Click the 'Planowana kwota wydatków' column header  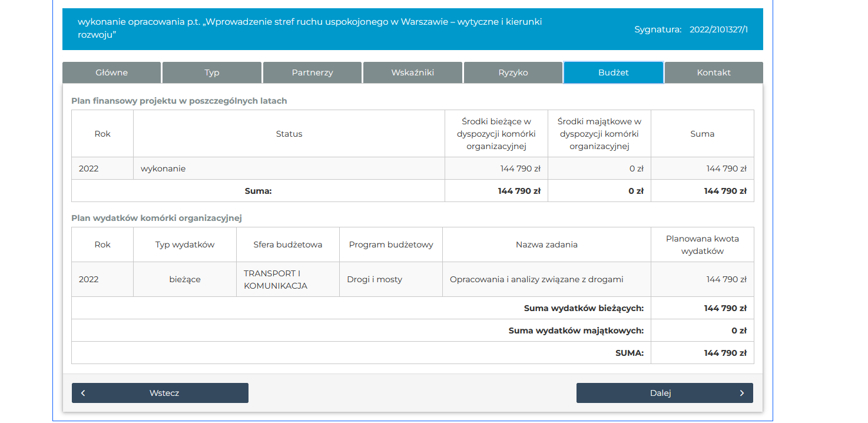click(x=702, y=244)
